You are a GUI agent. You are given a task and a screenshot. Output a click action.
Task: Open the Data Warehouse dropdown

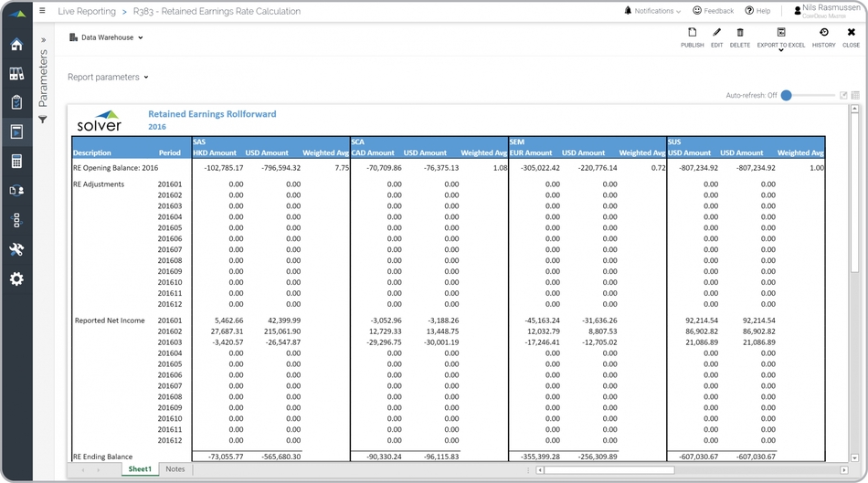106,38
